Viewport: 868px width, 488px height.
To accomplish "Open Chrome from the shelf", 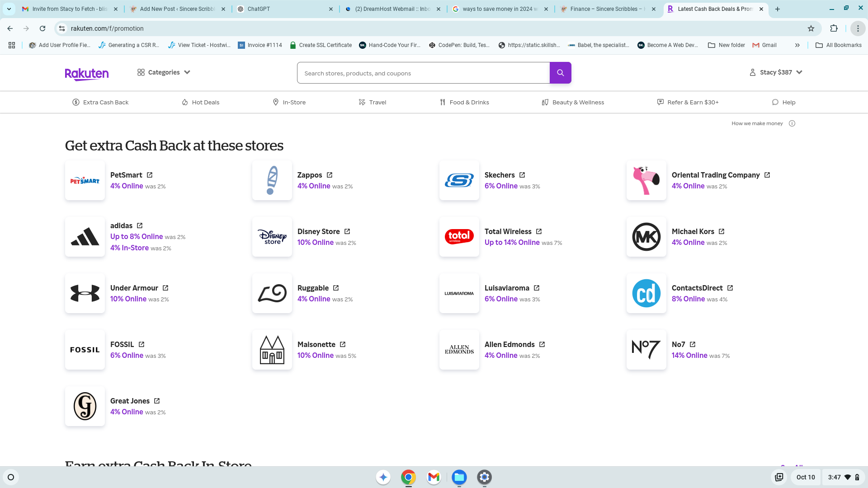I will click(x=408, y=477).
